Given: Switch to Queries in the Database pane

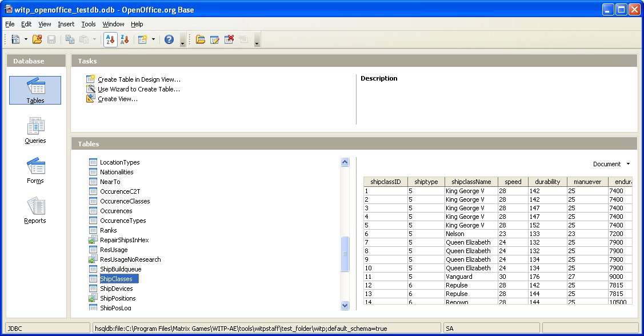Looking at the screenshot, I should click(x=35, y=131).
